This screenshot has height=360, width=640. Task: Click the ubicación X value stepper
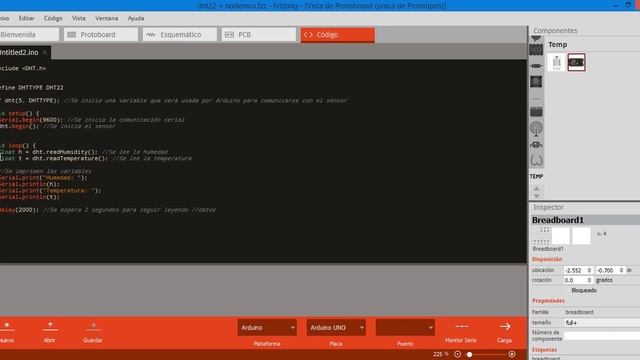[x=589, y=270]
